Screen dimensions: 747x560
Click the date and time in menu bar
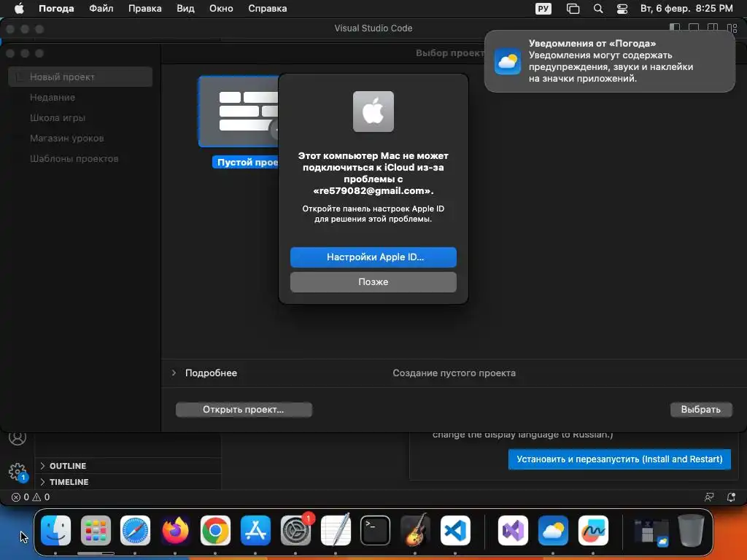click(686, 9)
